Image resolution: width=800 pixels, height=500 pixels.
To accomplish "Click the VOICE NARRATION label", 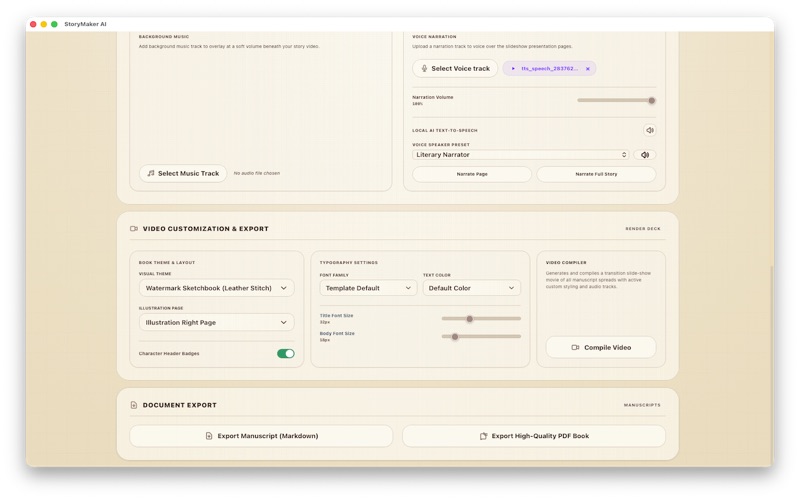I will click(x=434, y=37).
